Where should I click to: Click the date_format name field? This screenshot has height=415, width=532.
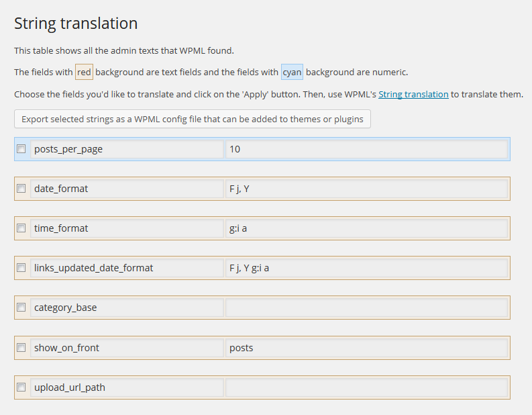click(127, 189)
